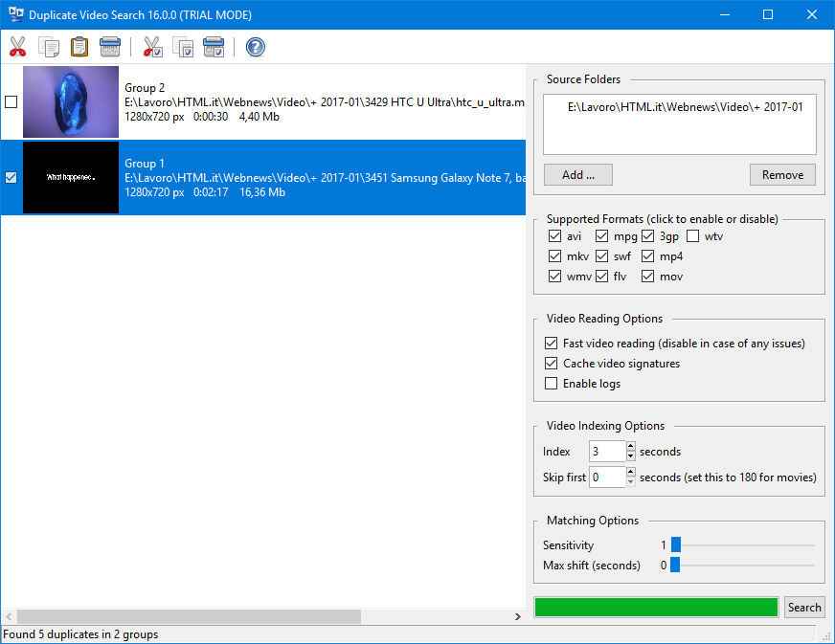Click the Copy icon in toolbar
The image size is (835, 644).
pos(48,47)
